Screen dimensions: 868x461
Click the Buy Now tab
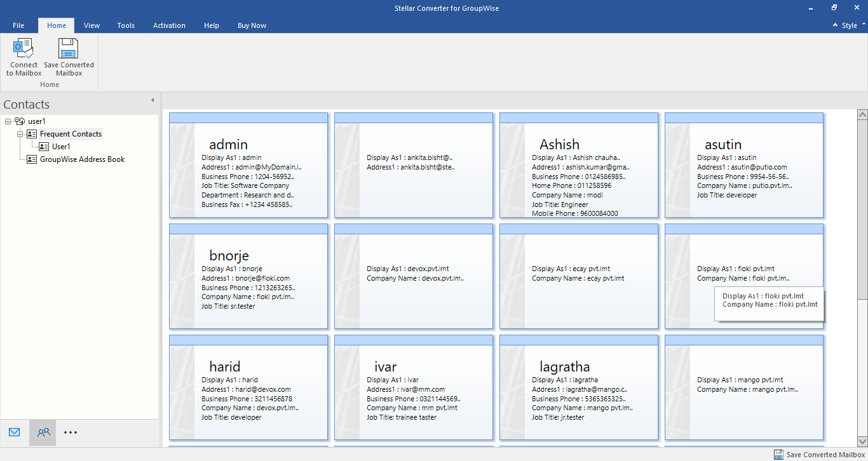[x=252, y=25]
